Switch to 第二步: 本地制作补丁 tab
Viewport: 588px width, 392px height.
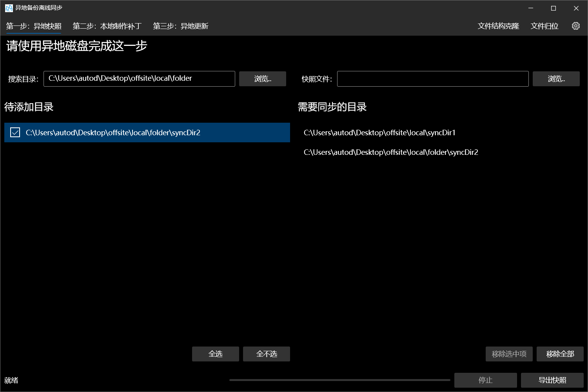107,26
